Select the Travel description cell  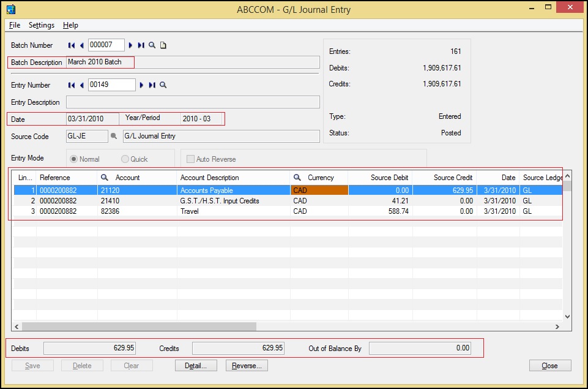[x=233, y=211]
